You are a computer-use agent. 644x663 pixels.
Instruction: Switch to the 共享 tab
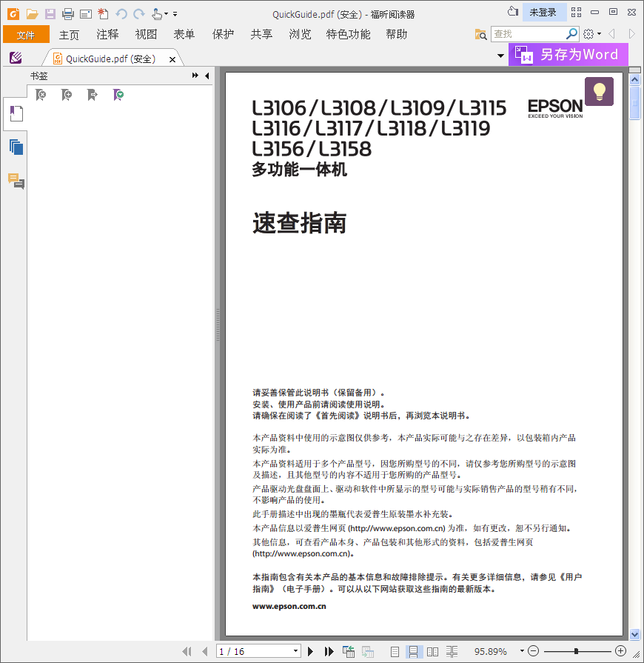261,34
